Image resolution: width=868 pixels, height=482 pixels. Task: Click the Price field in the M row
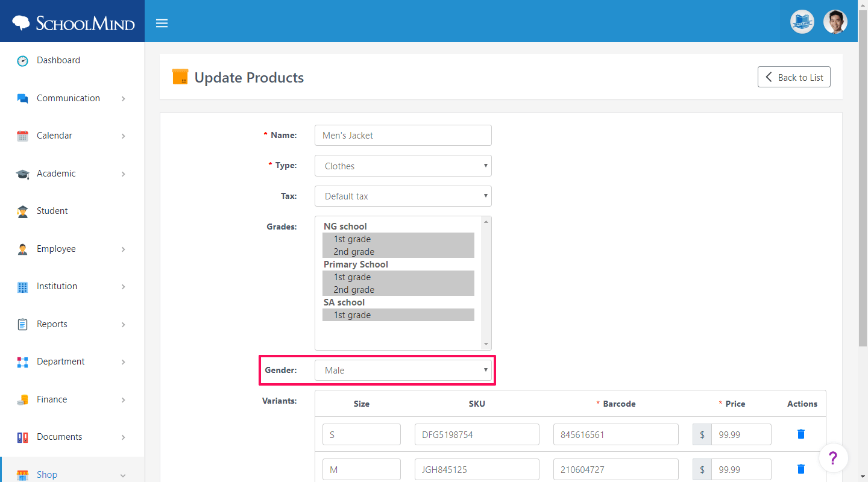(x=741, y=469)
